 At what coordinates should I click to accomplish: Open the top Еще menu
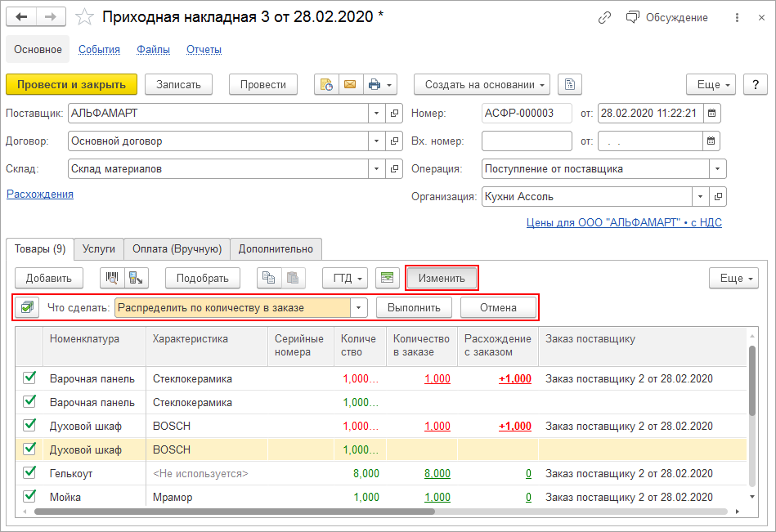711,84
